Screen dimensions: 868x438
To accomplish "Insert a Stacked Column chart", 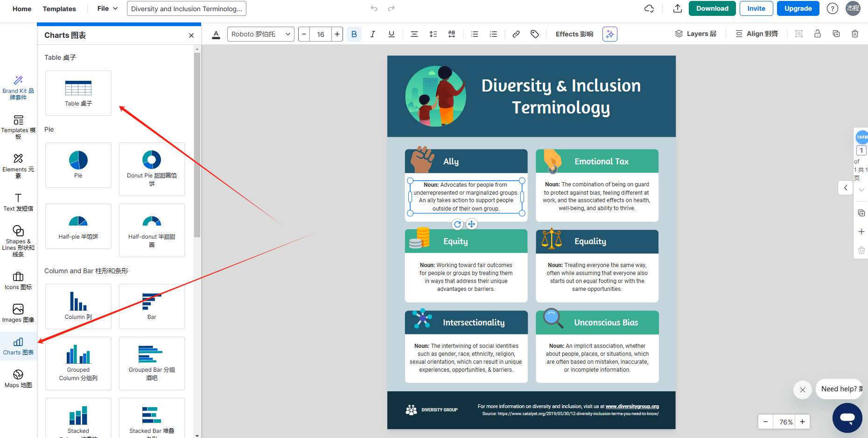I will 78,418.
